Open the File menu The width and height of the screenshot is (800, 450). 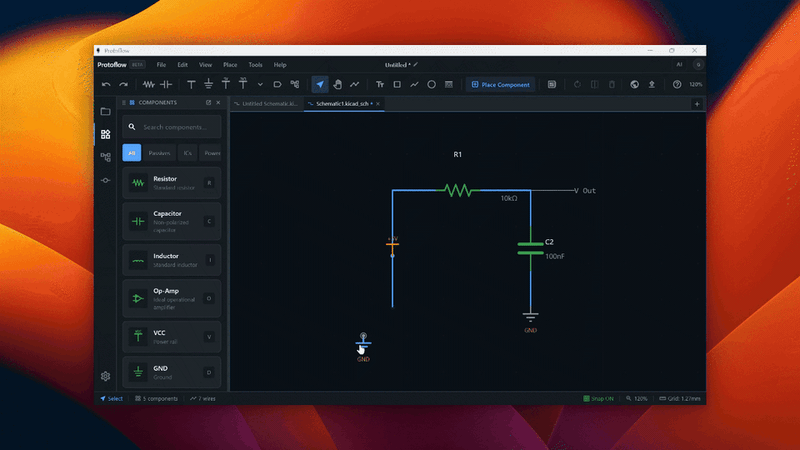[161, 65]
